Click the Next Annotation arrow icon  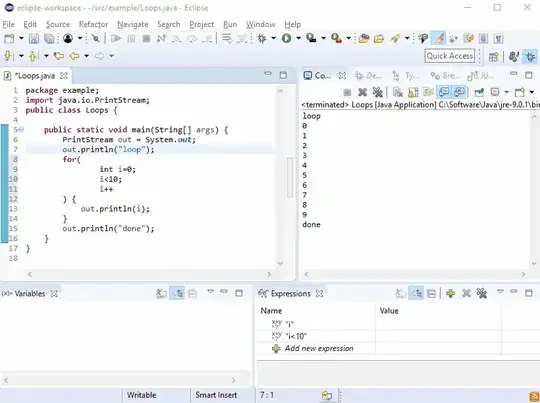pos(9,55)
